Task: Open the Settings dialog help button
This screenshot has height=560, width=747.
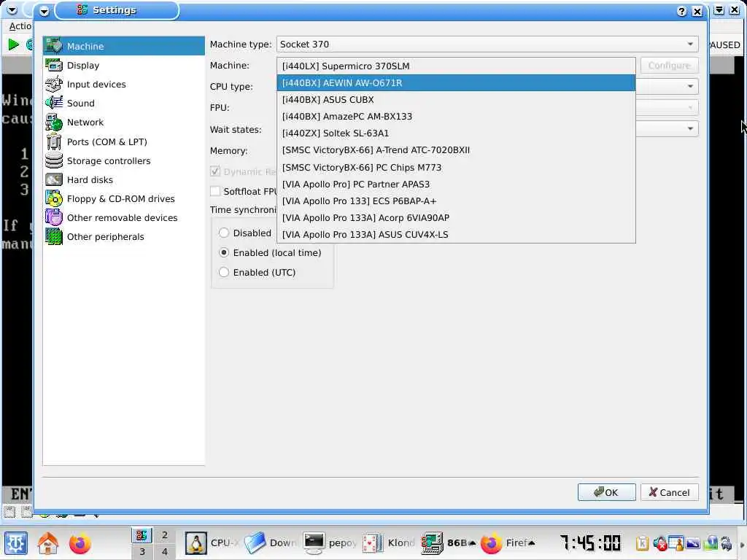Action: (x=682, y=12)
